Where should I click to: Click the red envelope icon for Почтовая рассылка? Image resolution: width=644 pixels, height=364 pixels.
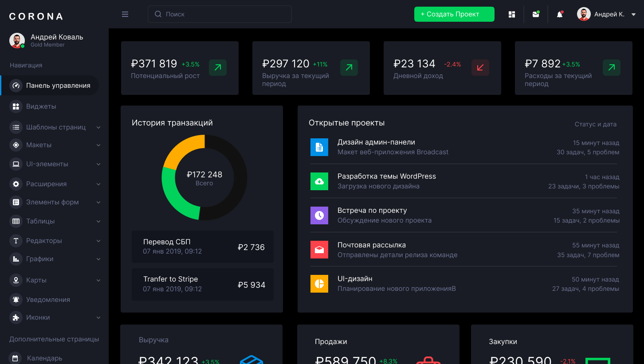pyautogui.click(x=319, y=250)
